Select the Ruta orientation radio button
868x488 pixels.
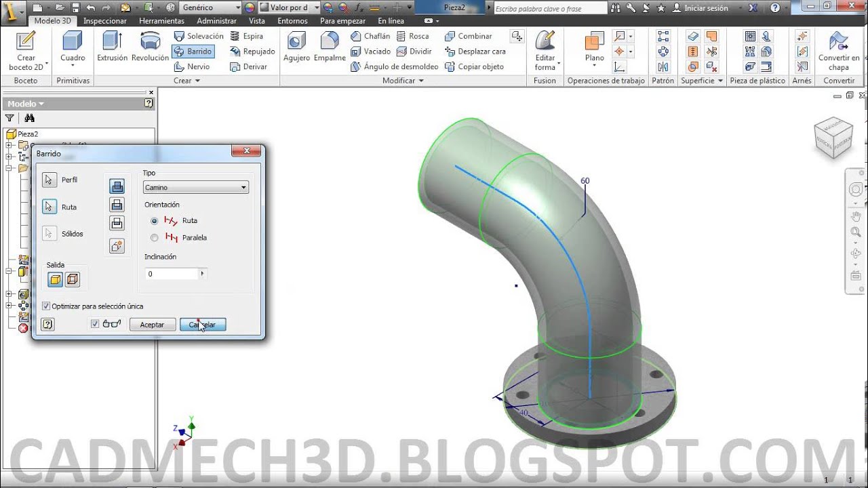(155, 221)
